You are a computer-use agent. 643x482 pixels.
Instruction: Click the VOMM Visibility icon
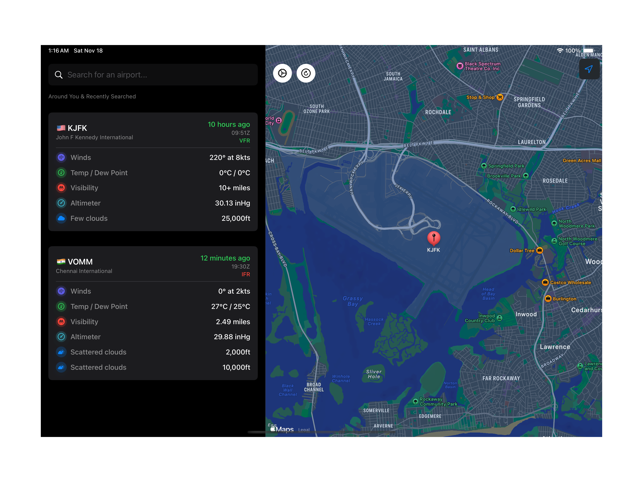[x=61, y=322]
